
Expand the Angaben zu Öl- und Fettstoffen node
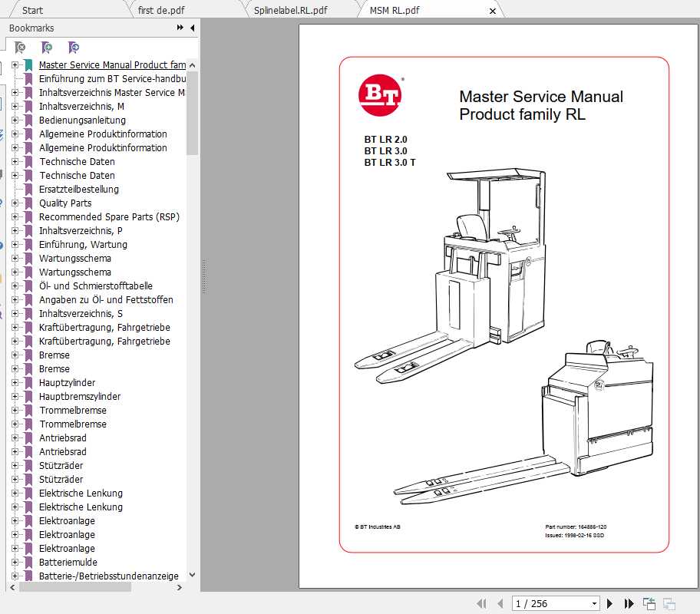(15, 299)
